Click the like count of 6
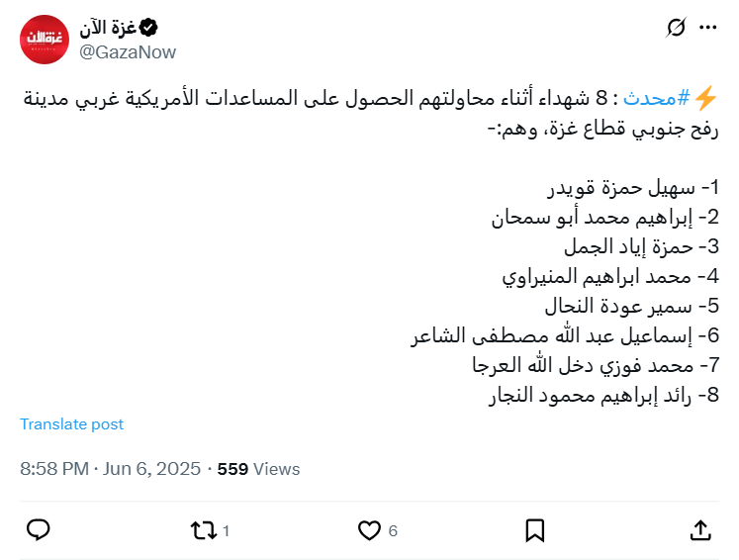 (393, 531)
